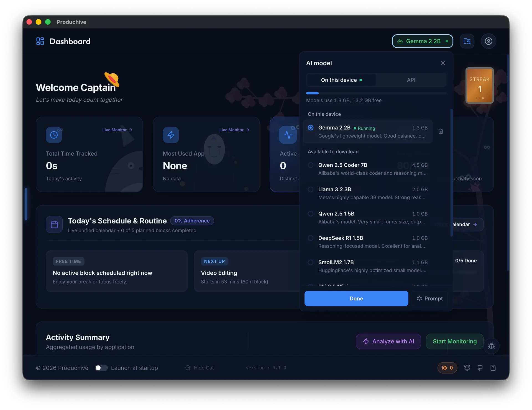Click the clock icon on Total Time Tracked
532x410 pixels.
pyautogui.click(x=54, y=135)
